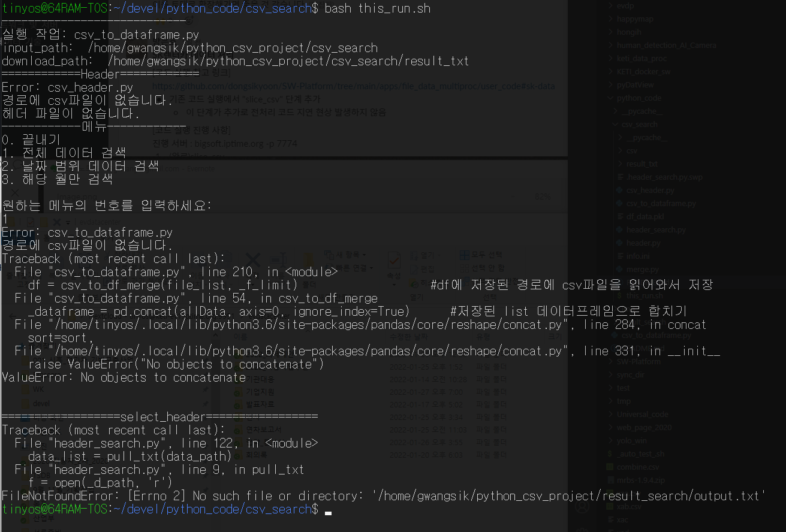
Task: Expand human_detection_AI_Camera folder
Action: point(611,45)
